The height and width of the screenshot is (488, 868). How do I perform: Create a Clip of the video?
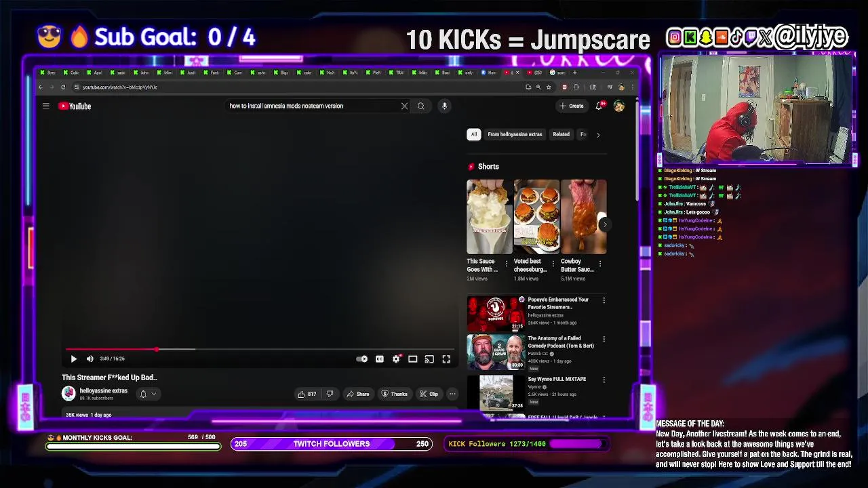[x=429, y=394]
